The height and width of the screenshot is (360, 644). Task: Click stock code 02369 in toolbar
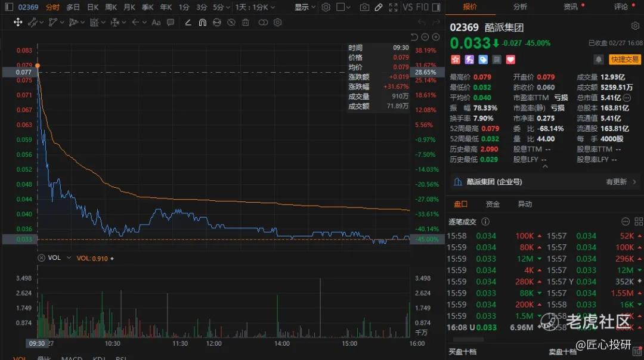point(28,7)
